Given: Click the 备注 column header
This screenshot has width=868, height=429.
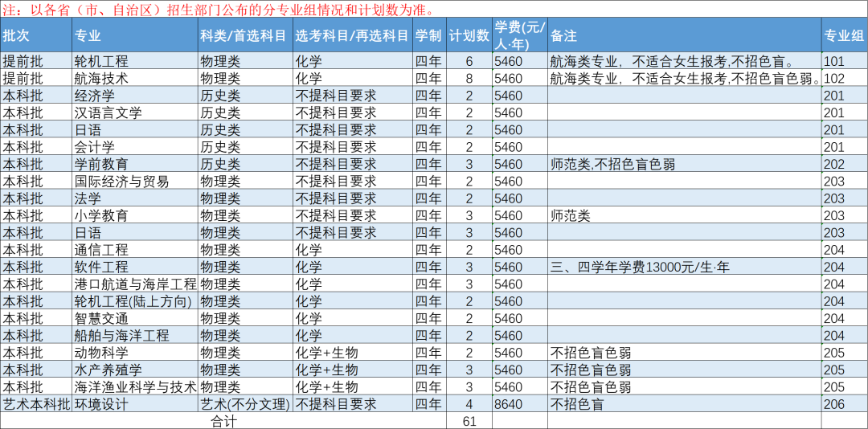Looking at the screenshot, I should click(x=685, y=35).
